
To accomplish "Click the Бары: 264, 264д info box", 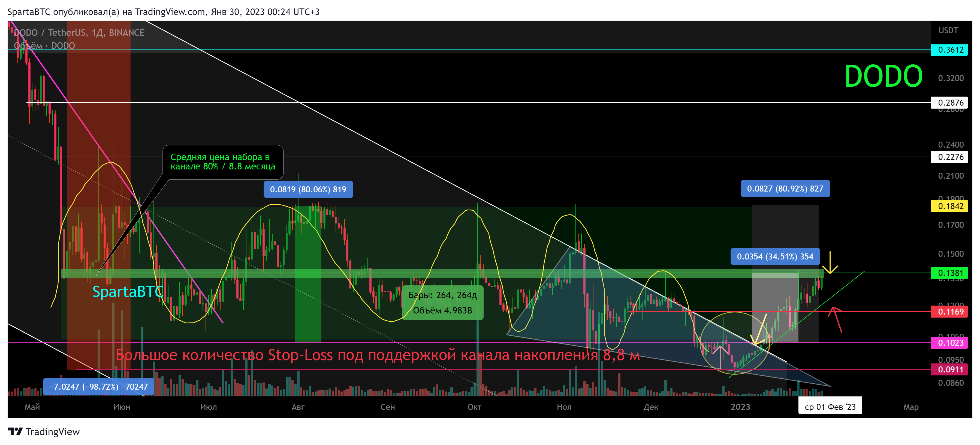I will (x=442, y=303).
